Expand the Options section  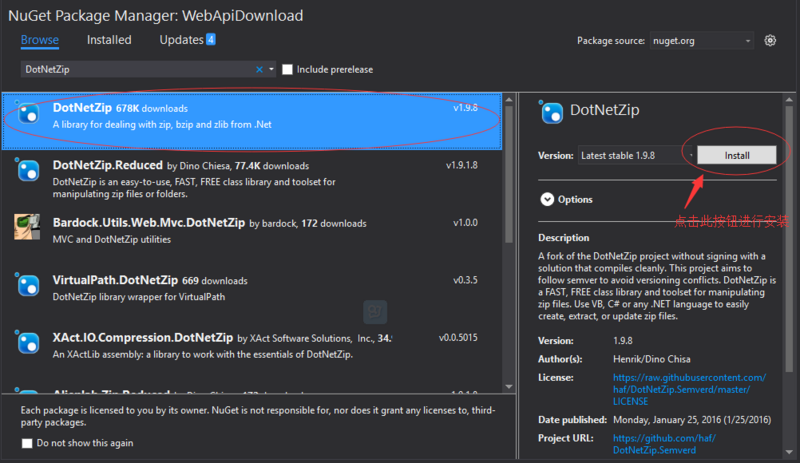tap(547, 199)
